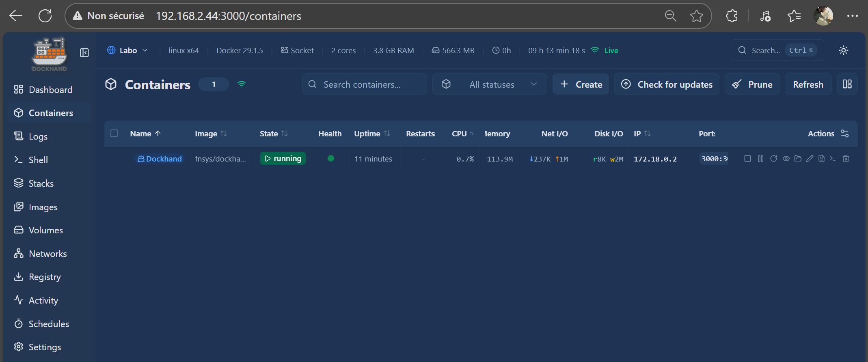Restart the Dockhand container
Viewport: 868px width, 362px height.
[773, 159]
